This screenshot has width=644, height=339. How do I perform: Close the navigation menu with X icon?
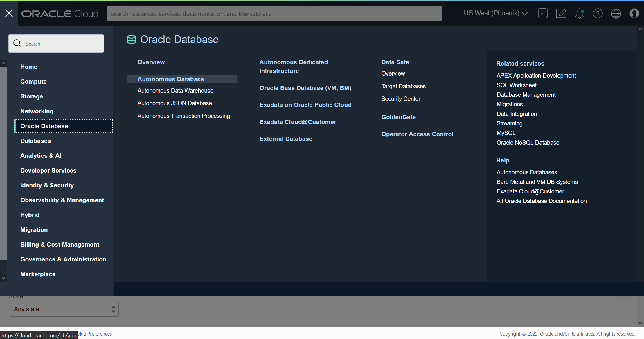tap(9, 13)
